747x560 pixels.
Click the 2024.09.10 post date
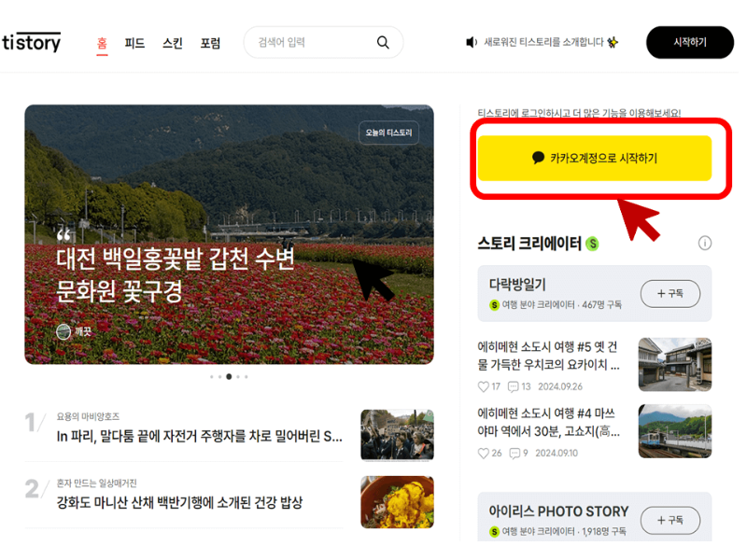(557, 453)
